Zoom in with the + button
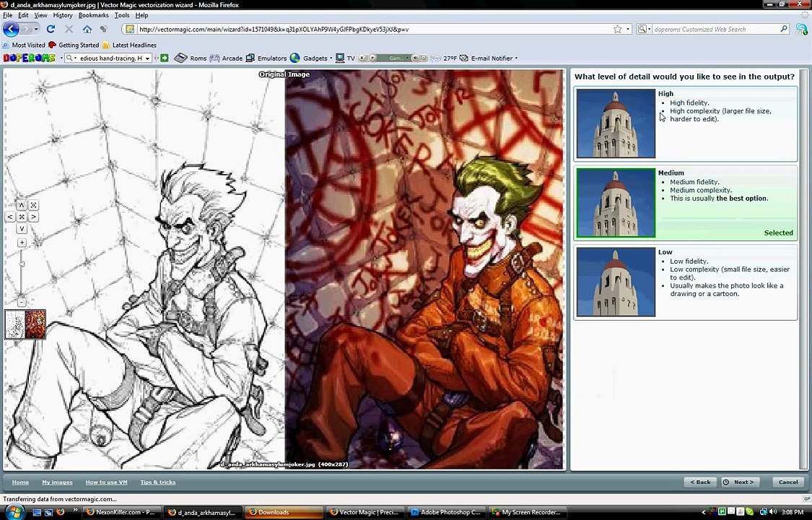The image size is (812, 520). (22, 243)
